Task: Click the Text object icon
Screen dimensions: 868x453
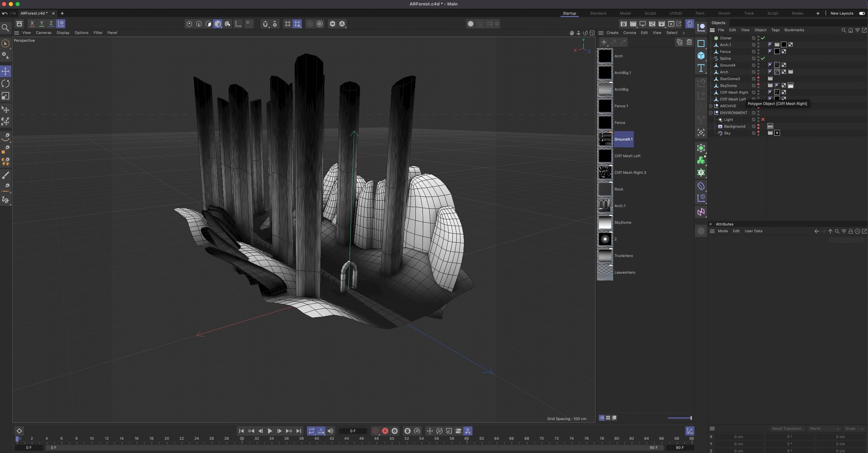Action: pyautogui.click(x=701, y=68)
